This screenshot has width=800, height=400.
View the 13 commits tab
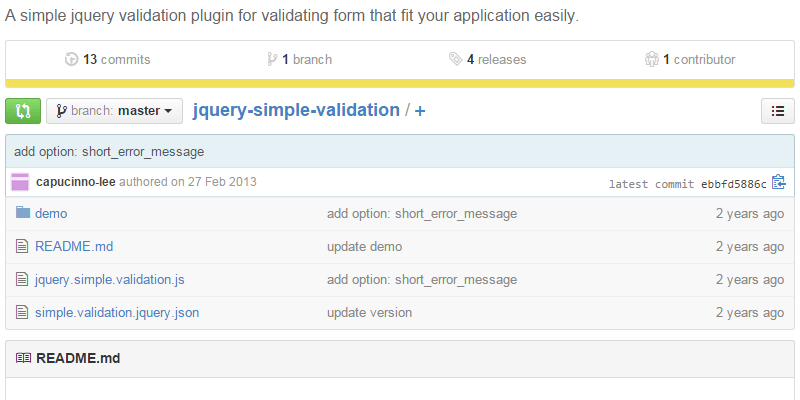pyautogui.click(x=116, y=60)
